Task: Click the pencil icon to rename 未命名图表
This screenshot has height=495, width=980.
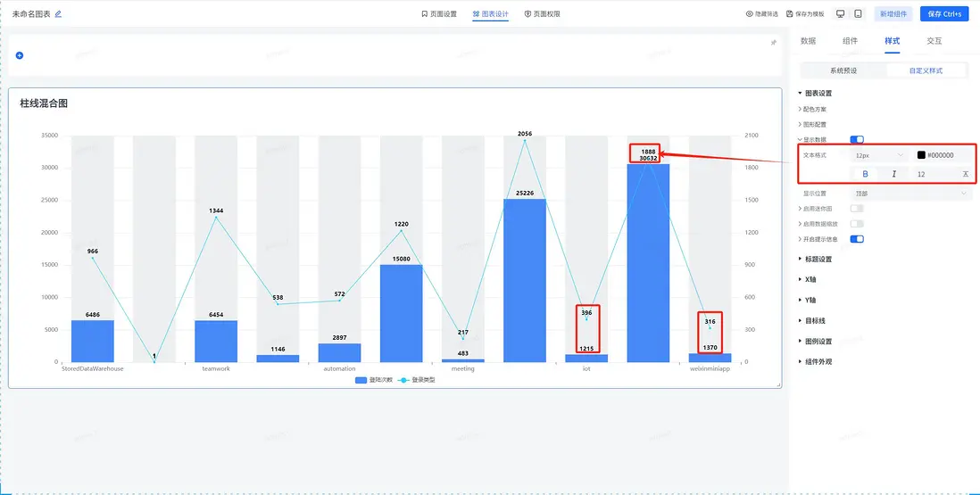Action: [58, 13]
